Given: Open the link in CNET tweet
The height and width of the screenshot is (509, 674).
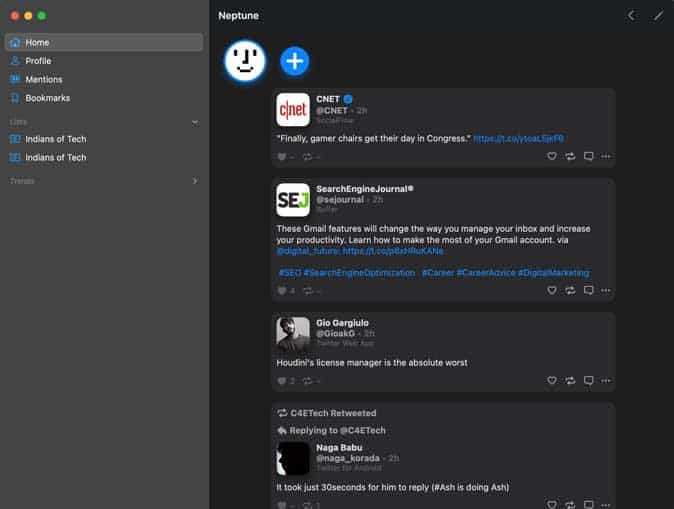Looking at the screenshot, I should (518, 139).
